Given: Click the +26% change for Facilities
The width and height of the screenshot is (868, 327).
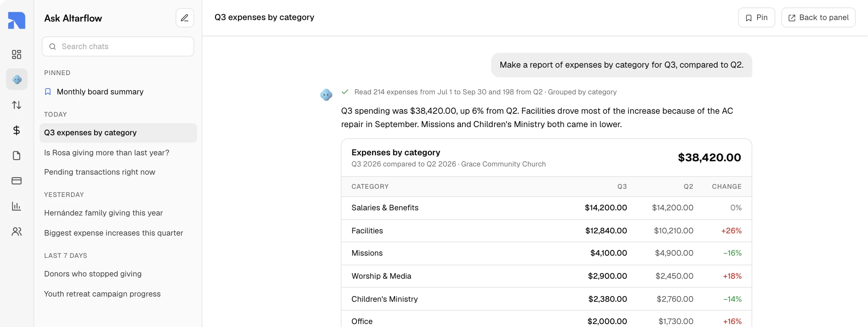Looking at the screenshot, I should tap(731, 231).
